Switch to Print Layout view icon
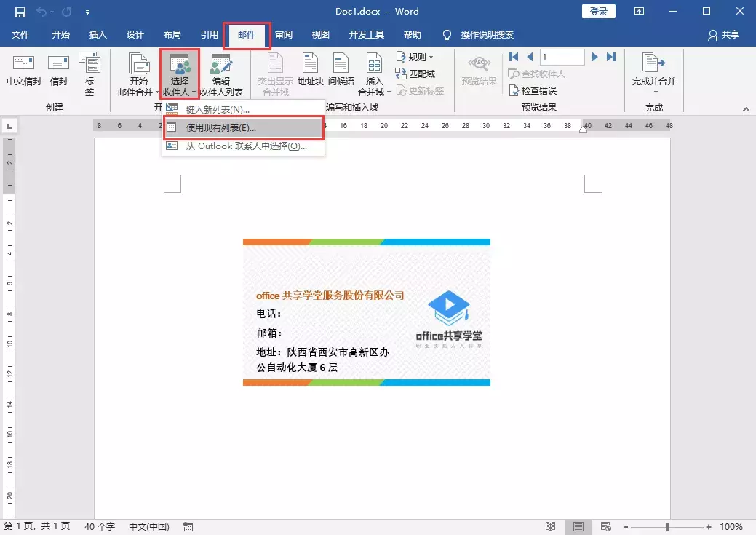 click(x=578, y=526)
